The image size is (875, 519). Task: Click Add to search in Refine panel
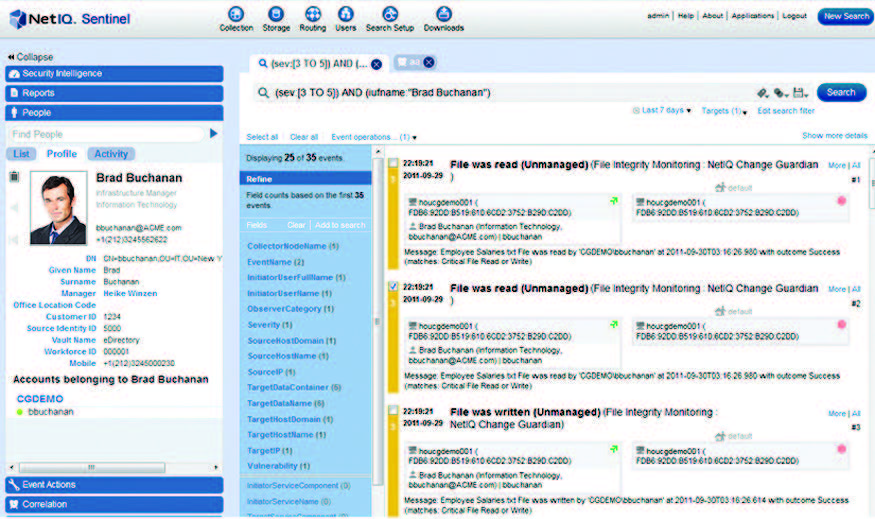click(x=340, y=225)
